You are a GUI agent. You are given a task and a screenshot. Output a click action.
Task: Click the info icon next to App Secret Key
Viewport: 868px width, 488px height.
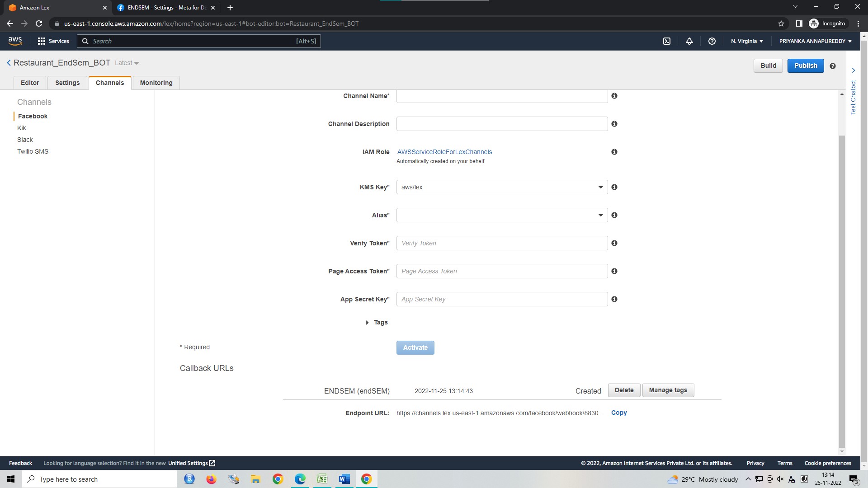click(614, 299)
